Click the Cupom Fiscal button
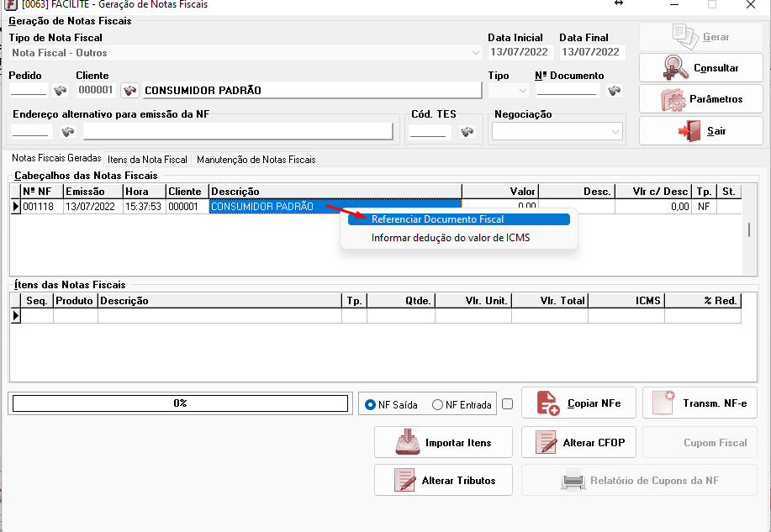 [700, 442]
